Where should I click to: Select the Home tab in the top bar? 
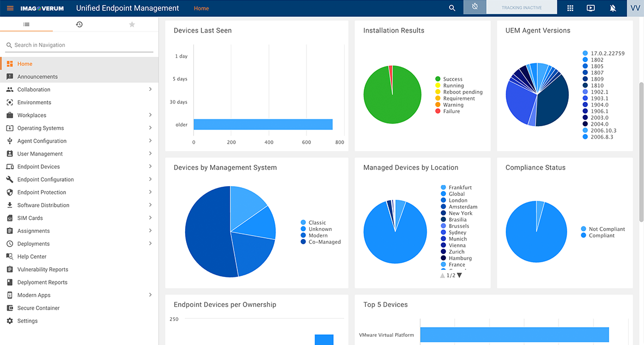(x=201, y=8)
